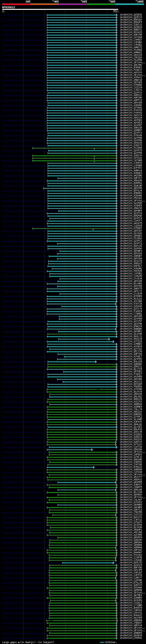This screenshot has height=644, width=146.
Task: Select label UniRef100_C0PRU7
Action: point(131,40)
